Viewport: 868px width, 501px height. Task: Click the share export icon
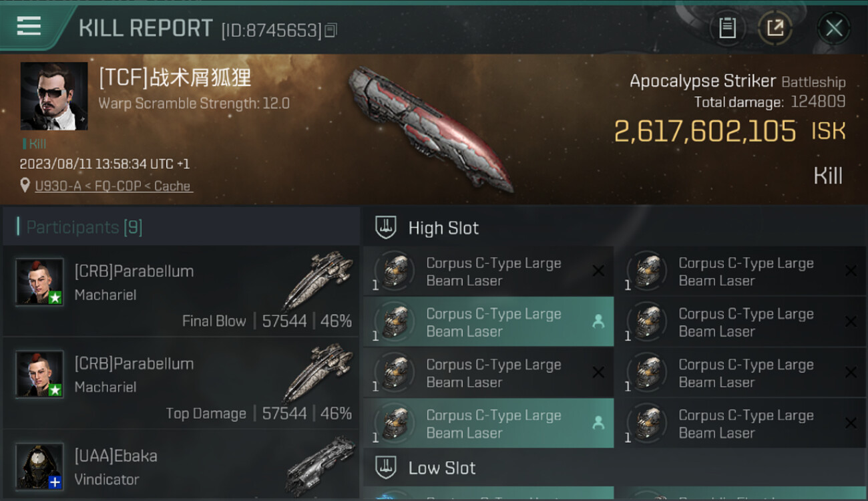pyautogui.click(x=775, y=28)
